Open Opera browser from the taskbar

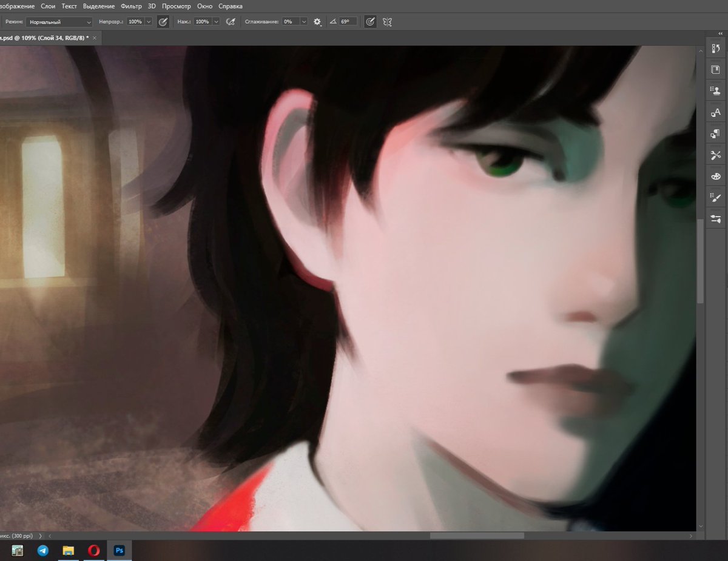tap(93, 551)
